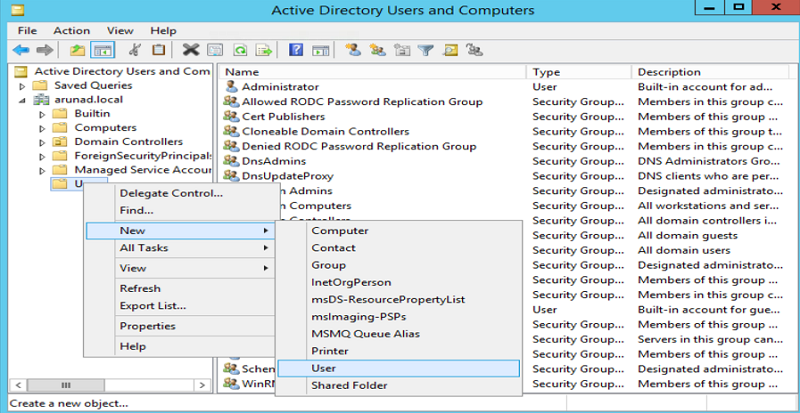Open Properties via toolbar icon
Image resolution: width=800 pixels, height=413 pixels.
(215, 50)
